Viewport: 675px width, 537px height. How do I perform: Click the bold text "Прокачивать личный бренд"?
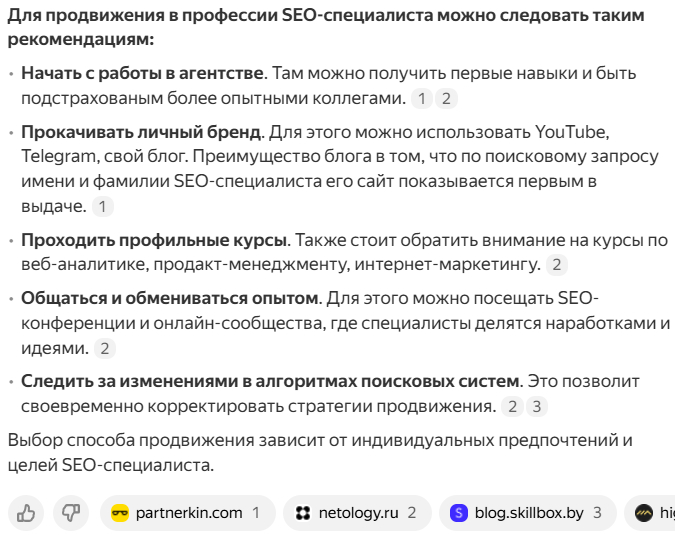coord(140,132)
